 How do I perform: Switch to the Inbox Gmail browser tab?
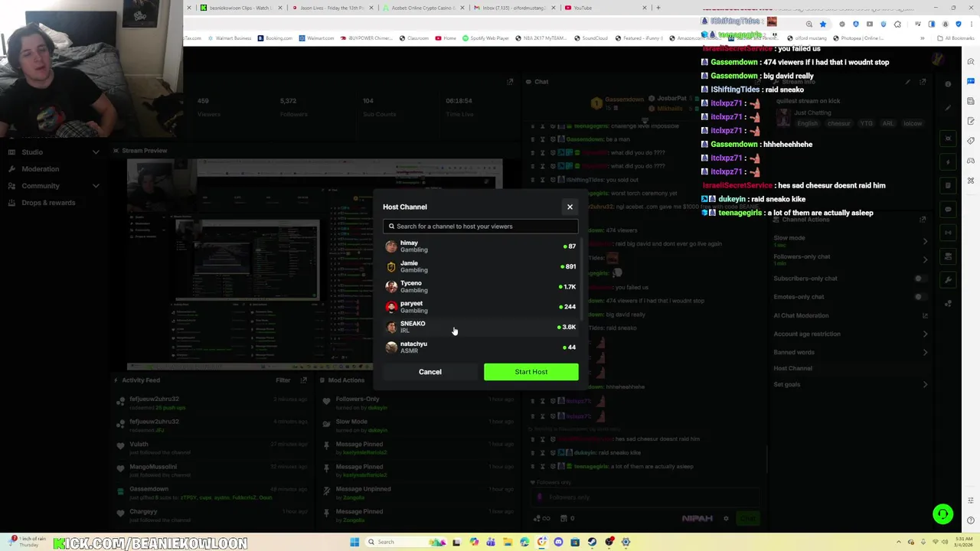513,8
